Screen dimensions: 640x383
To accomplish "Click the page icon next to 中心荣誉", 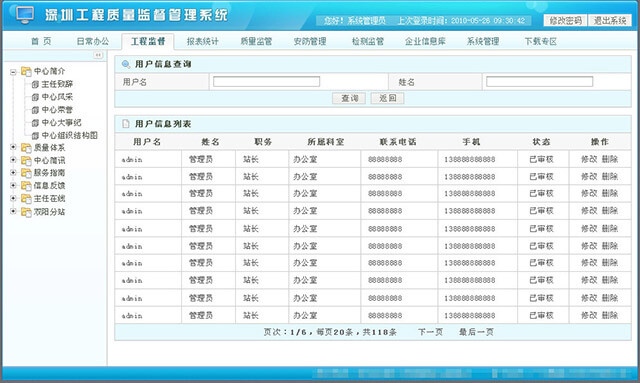I will coord(35,110).
